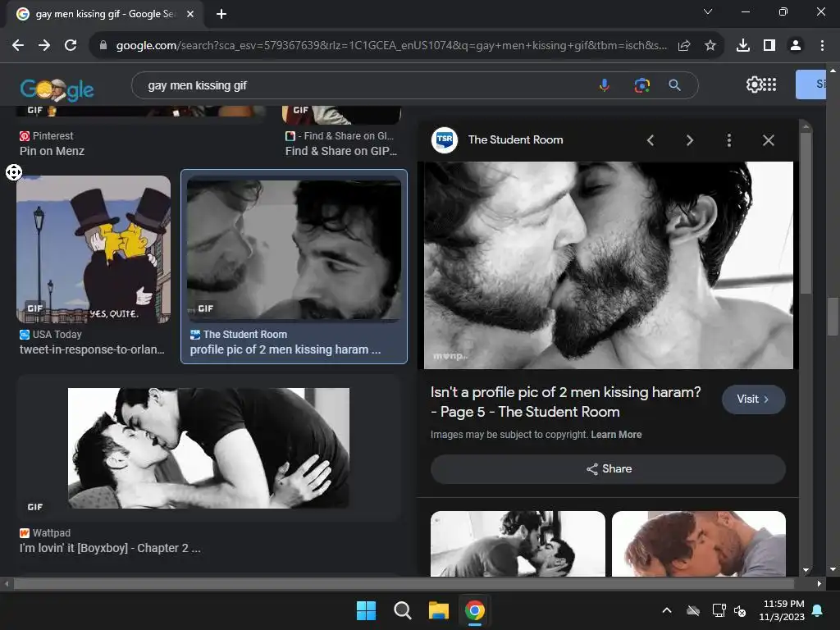
Task: Open the Wattpad GIF result thumbnail
Action: coord(208,448)
